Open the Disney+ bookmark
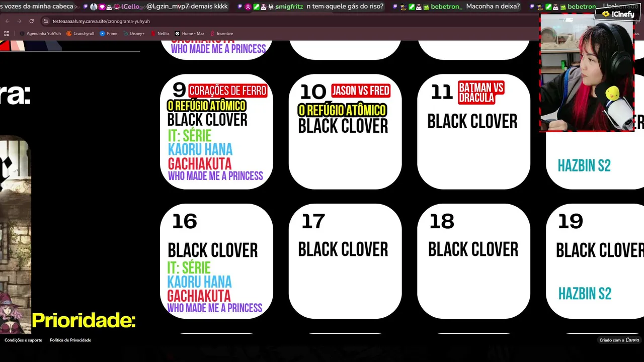This screenshot has width=644, height=362. pos(134,34)
